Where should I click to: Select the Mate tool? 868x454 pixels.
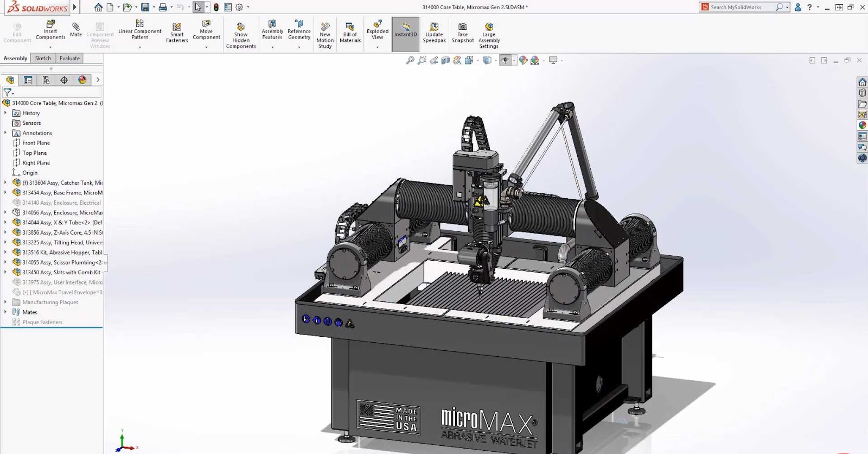click(x=76, y=30)
